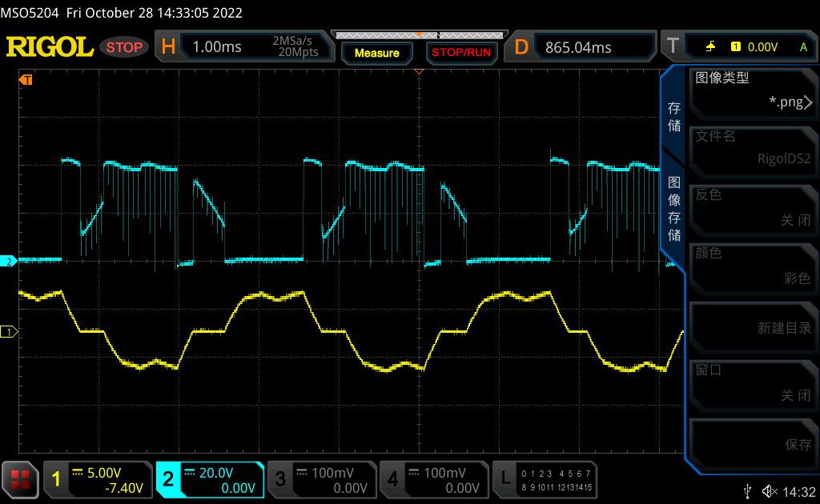The height and width of the screenshot is (504, 820).
Task: Change the 反色 invert setting
Action: tap(752, 207)
